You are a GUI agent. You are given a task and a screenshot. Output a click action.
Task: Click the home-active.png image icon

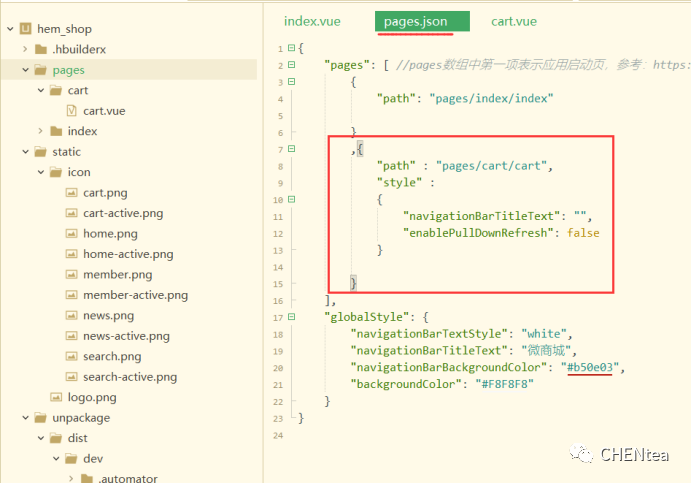pyautogui.click(x=72, y=254)
